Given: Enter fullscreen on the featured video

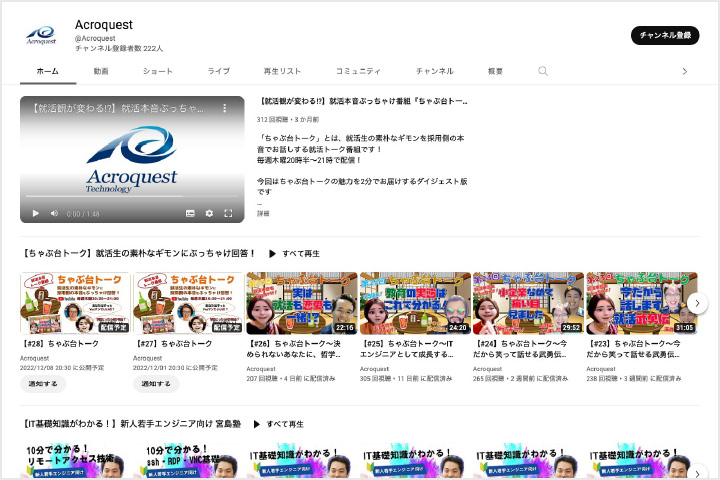Looking at the screenshot, I should [228, 214].
